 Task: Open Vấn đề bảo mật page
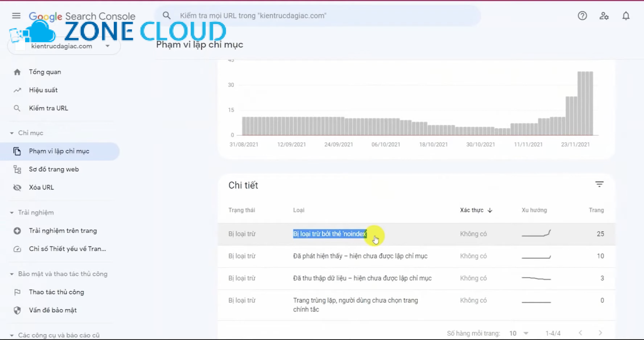point(53,310)
